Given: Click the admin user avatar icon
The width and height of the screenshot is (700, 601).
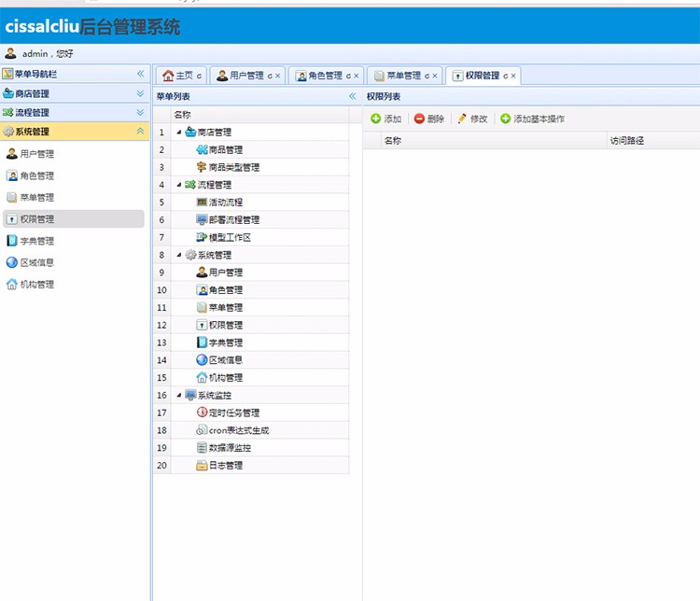Looking at the screenshot, I should pyautogui.click(x=10, y=53).
